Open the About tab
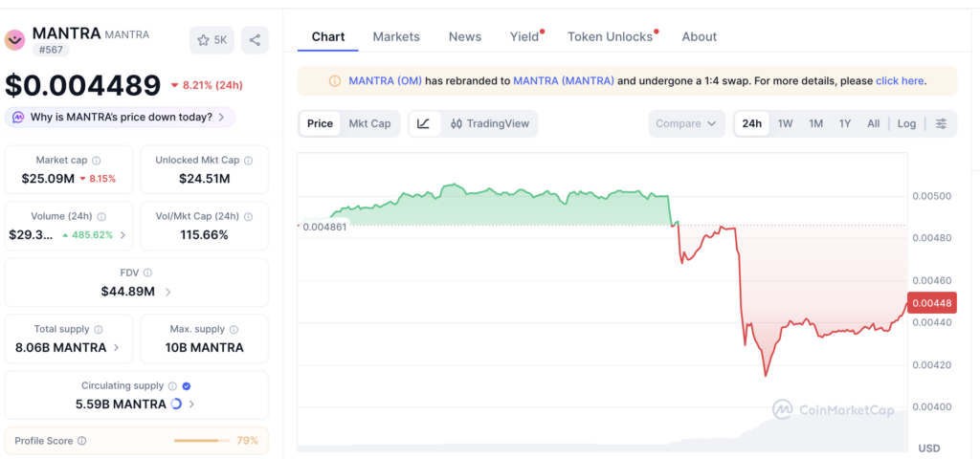Viewport: 980px width, 459px height. 700,37
